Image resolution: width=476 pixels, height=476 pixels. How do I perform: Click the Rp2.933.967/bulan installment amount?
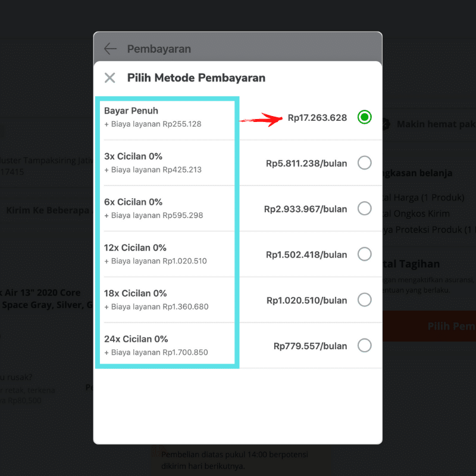[305, 209]
